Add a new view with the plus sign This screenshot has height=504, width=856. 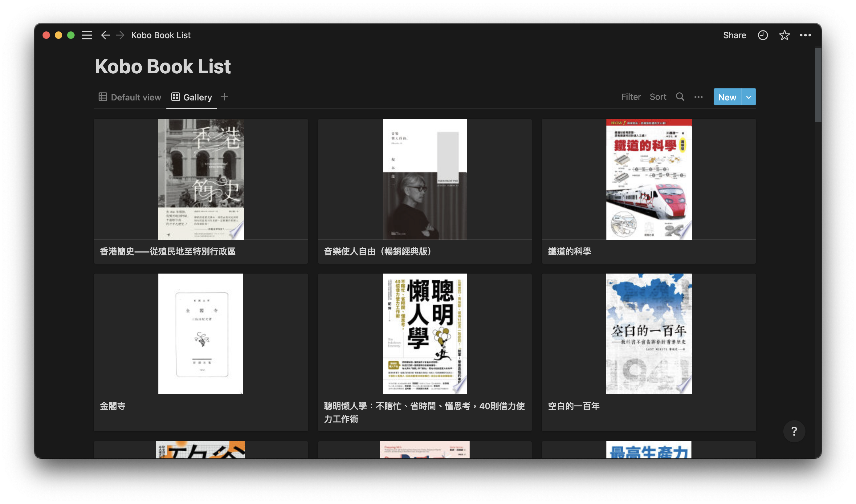pyautogui.click(x=224, y=97)
